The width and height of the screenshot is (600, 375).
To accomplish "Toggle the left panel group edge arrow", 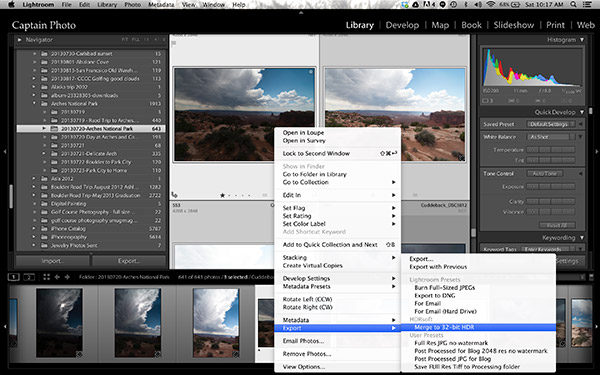I will tap(5, 152).
